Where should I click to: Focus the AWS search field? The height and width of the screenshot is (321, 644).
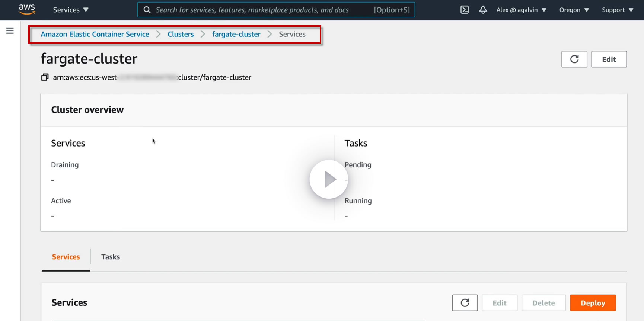tap(276, 10)
